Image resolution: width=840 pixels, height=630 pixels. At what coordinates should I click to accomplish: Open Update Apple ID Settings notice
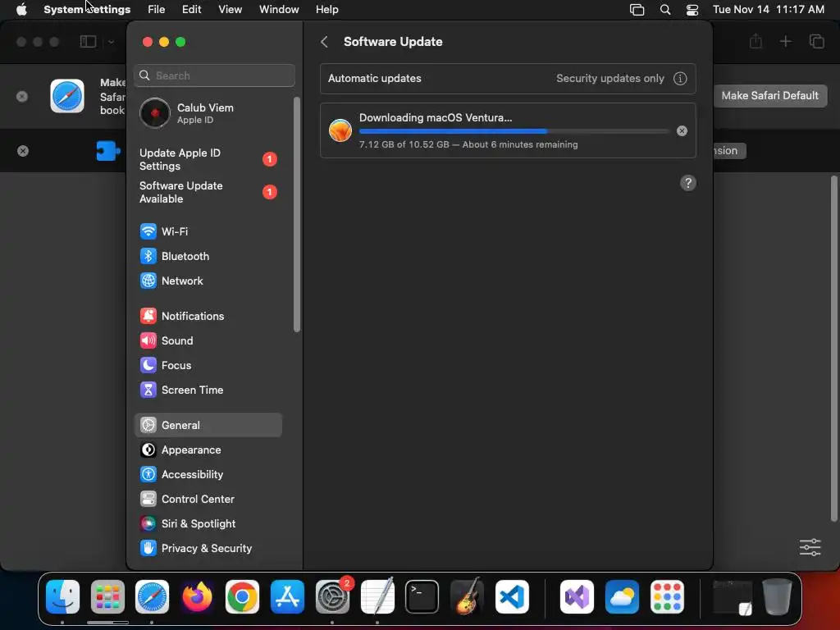(x=208, y=159)
